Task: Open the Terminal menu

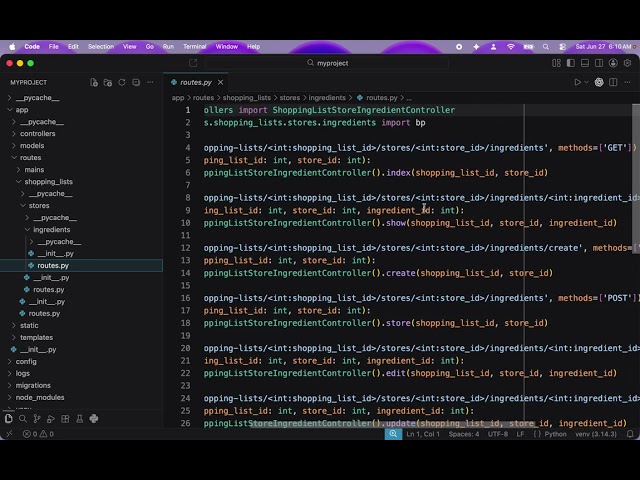Action: pos(195,47)
